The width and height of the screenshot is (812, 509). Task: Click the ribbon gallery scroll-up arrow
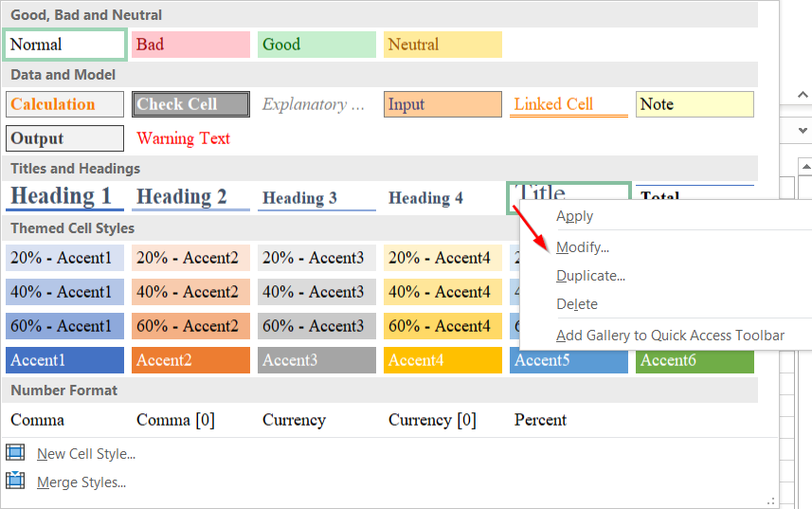pos(803,95)
